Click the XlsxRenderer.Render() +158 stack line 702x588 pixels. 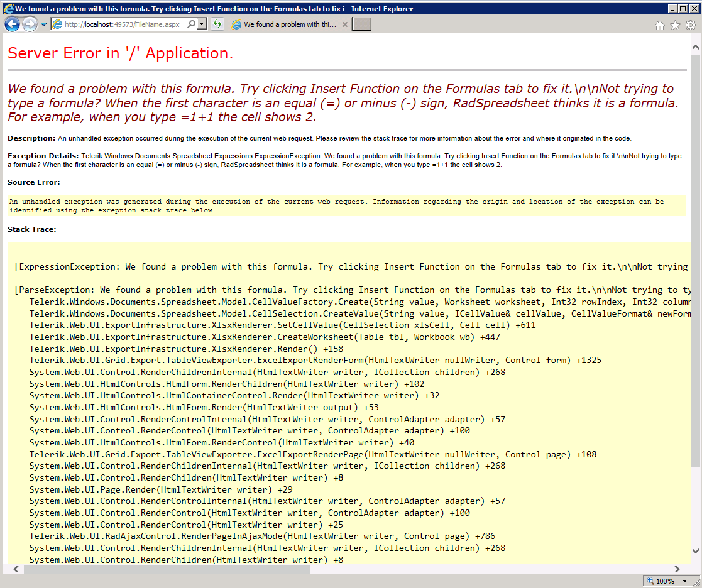(186, 349)
